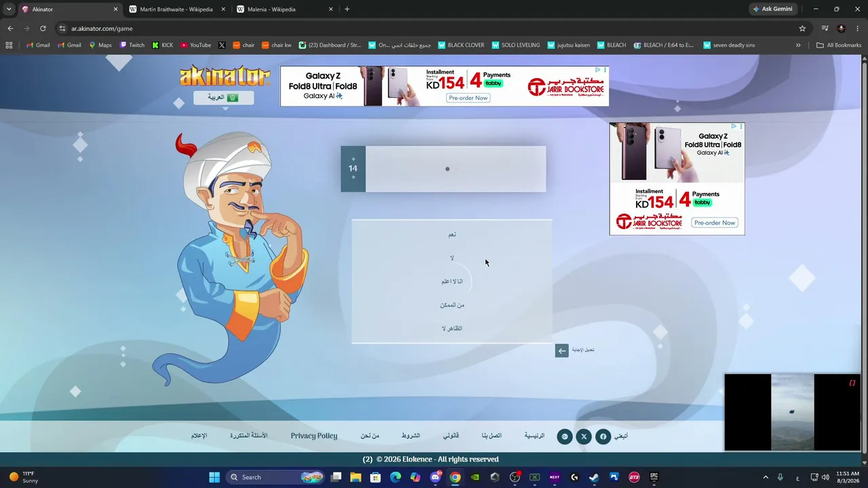Viewport: 868px width, 488px height.
Task: Open the Chrome profile avatar
Action: pyautogui.click(x=842, y=28)
